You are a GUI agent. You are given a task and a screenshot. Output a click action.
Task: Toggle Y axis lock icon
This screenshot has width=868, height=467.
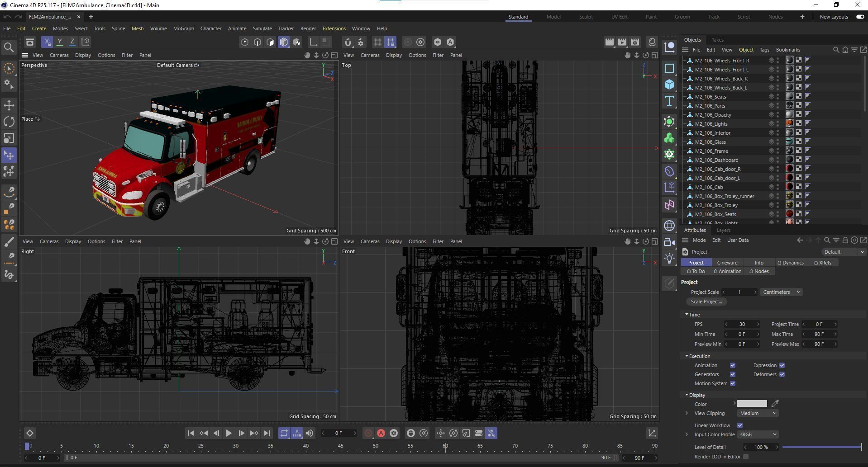60,42
